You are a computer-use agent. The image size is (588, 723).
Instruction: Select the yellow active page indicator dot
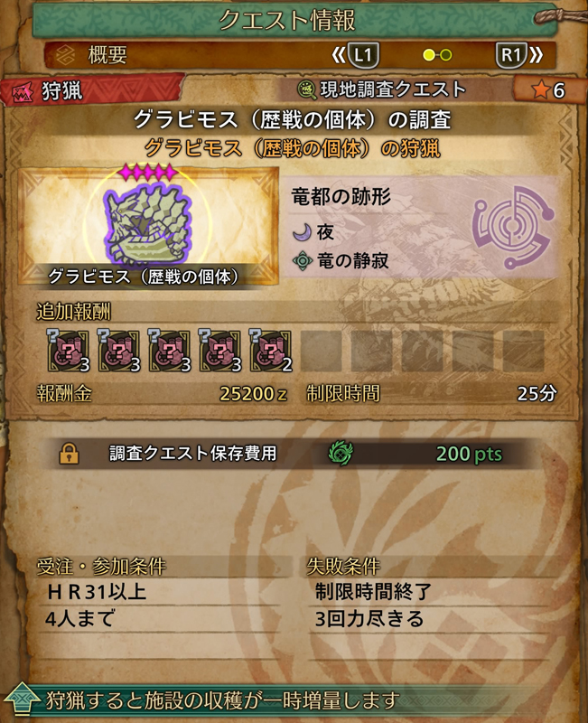429,55
